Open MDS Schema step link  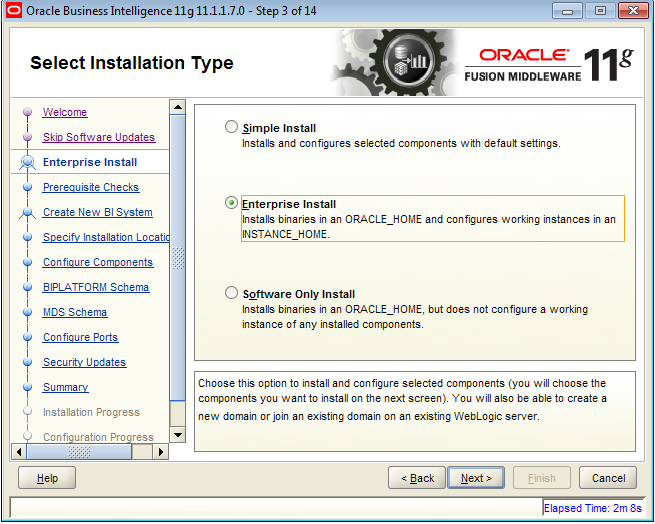[75, 313]
